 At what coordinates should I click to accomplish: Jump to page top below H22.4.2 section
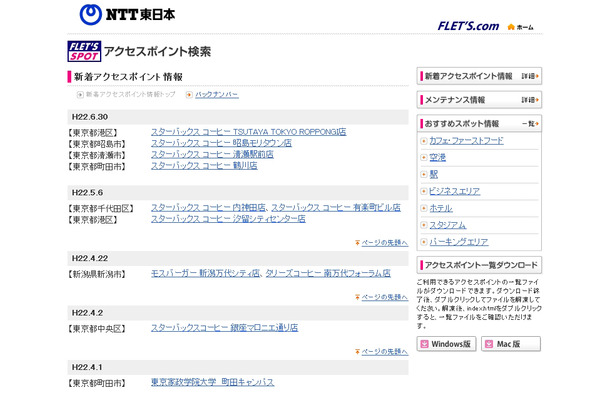click(385, 352)
